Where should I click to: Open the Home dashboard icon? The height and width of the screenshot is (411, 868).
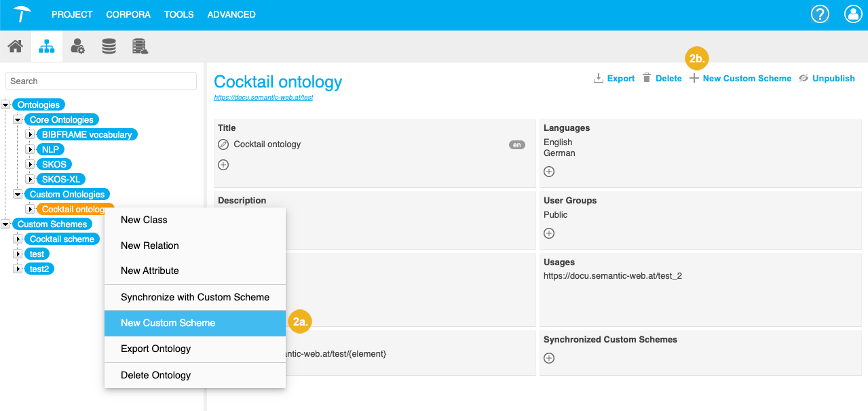click(15, 45)
